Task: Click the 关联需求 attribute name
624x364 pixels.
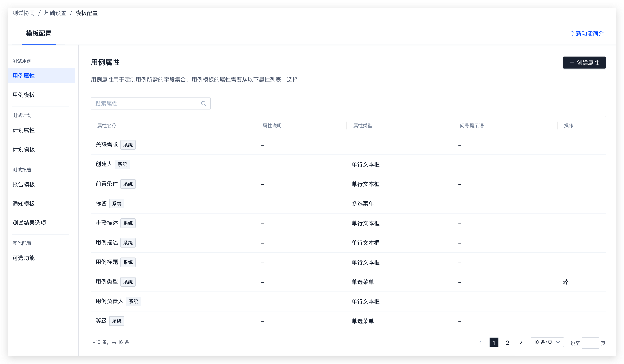Action: point(107,145)
